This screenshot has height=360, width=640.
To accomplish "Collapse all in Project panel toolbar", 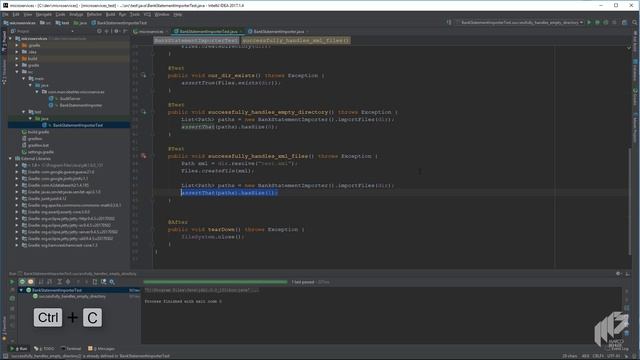I will click(107, 31).
